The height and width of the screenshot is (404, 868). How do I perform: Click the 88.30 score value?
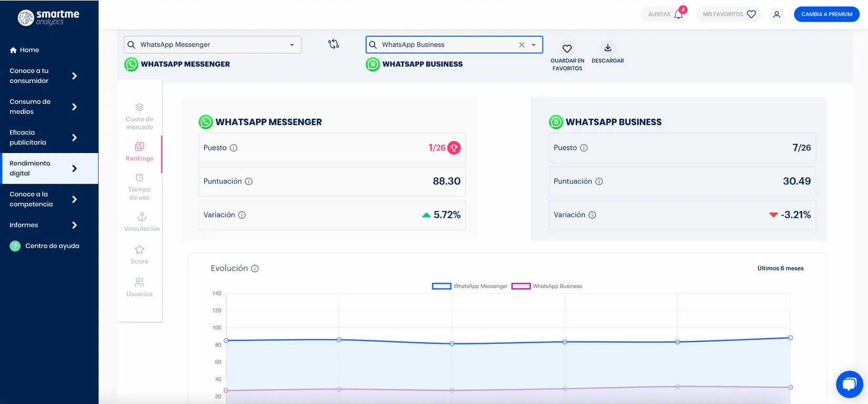pyautogui.click(x=447, y=181)
